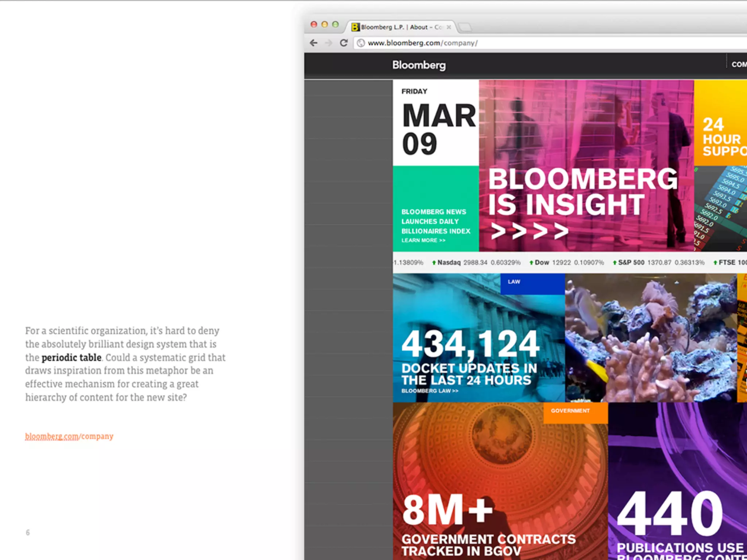Close the Bloomberg L.P. tab with X

pos(449,27)
